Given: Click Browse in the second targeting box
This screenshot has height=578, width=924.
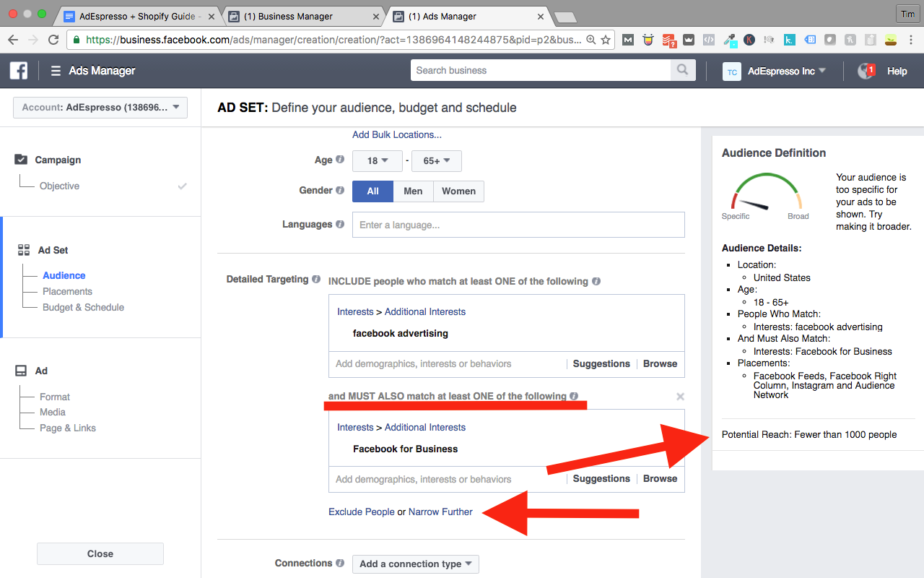Looking at the screenshot, I should 661,478.
